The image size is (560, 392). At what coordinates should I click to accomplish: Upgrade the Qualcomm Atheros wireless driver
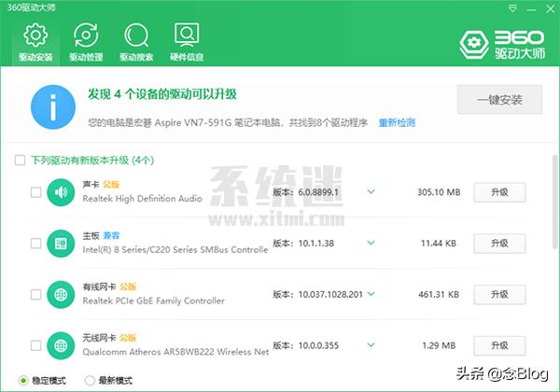coord(499,345)
